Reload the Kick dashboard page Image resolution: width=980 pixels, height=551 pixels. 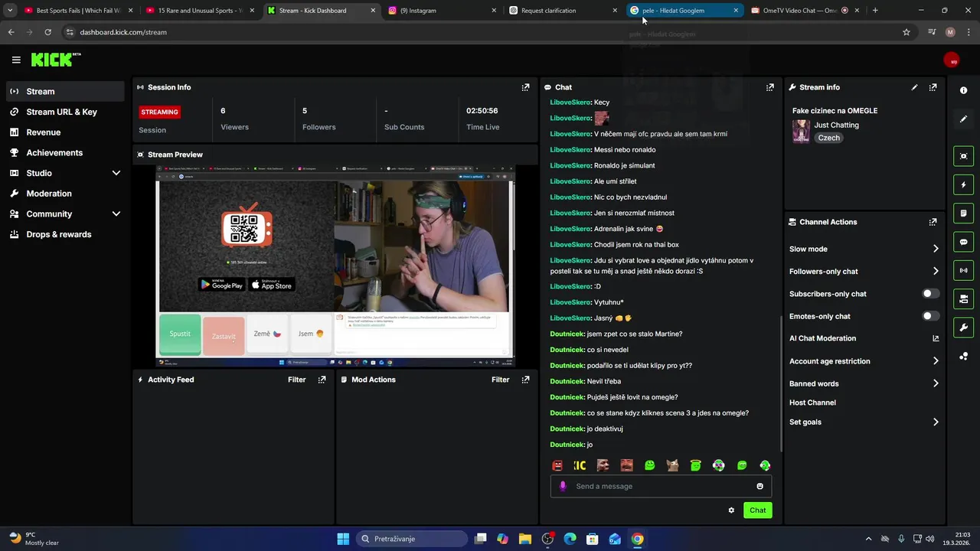(47, 32)
